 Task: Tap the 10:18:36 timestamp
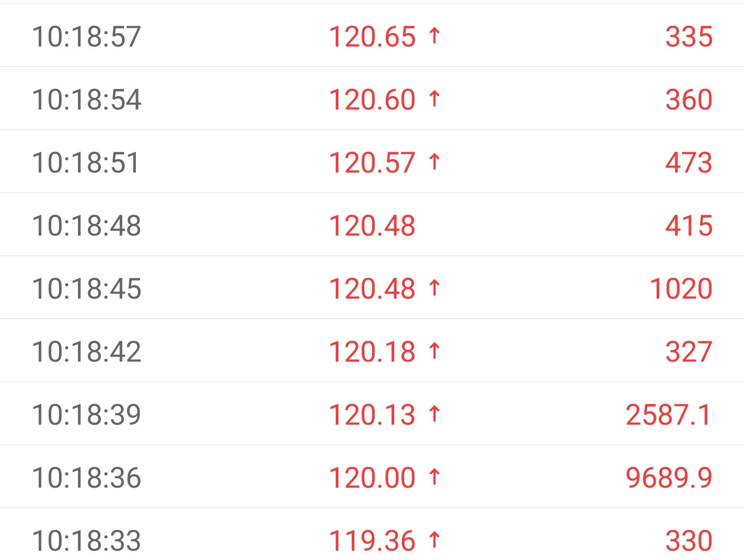pyautogui.click(x=86, y=478)
